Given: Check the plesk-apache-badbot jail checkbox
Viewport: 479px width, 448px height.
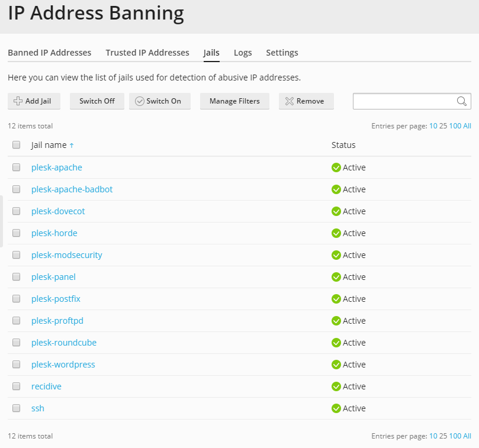Looking at the screenshot, I should pyautogui.click(x=16, y=189).
